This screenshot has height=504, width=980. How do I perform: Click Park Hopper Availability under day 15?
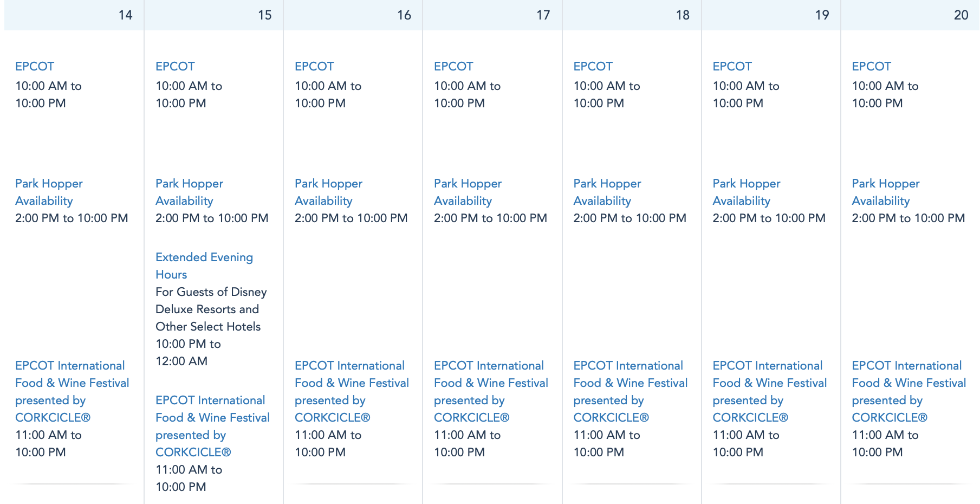click(x=189, y=192)
